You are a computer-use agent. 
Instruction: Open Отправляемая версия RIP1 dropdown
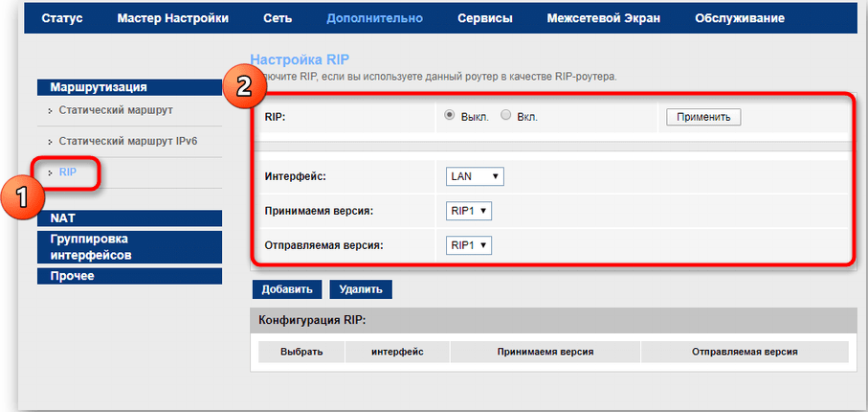tap(469, 245)
